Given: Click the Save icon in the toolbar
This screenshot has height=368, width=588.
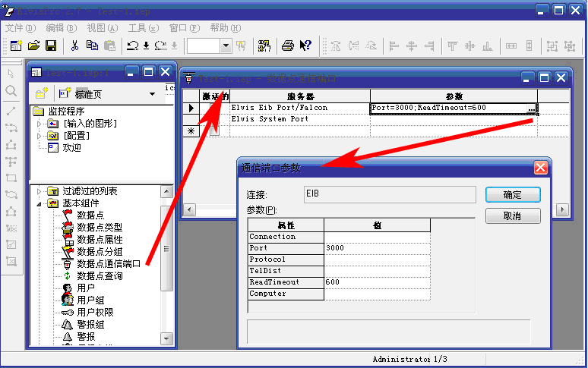Looking at the screenshot, I should coord(51,46).
